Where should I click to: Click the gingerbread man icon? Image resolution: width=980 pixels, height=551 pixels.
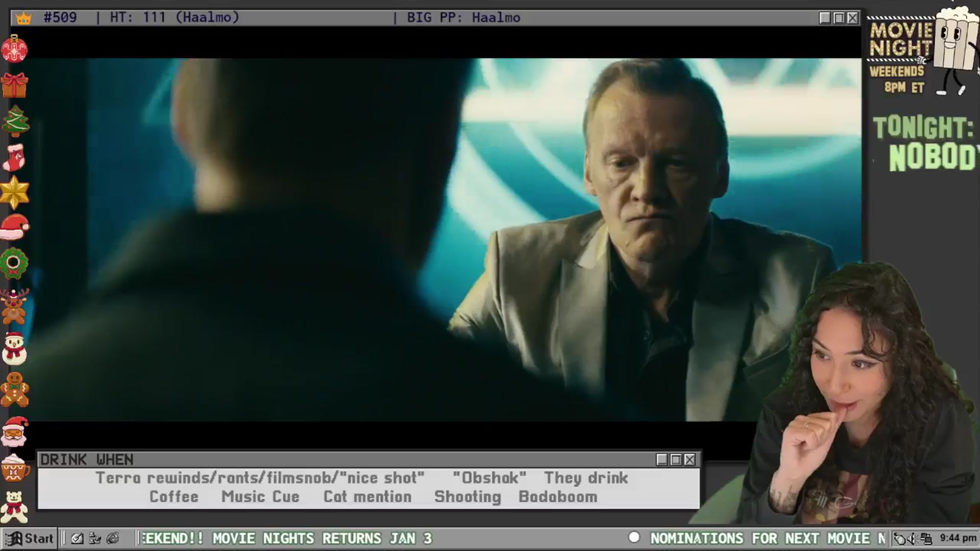click(x=15, y=390)
